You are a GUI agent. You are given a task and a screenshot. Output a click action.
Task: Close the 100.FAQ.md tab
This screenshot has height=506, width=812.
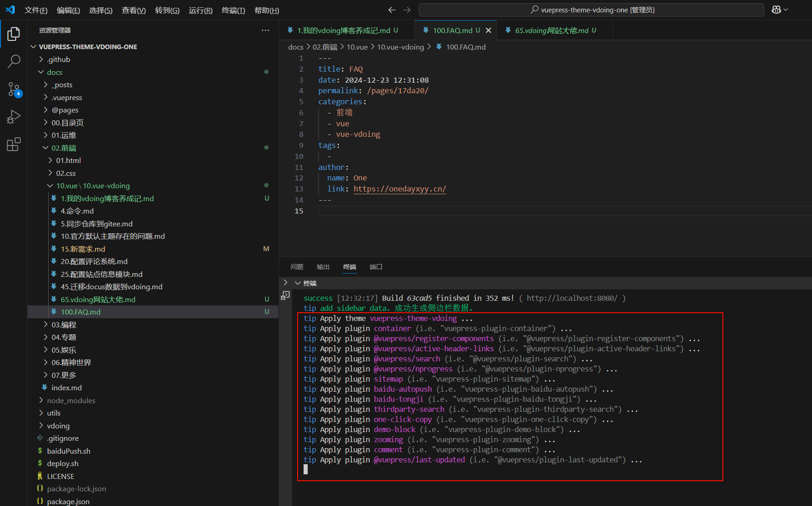pyautogui.click(x=488, y=30)
